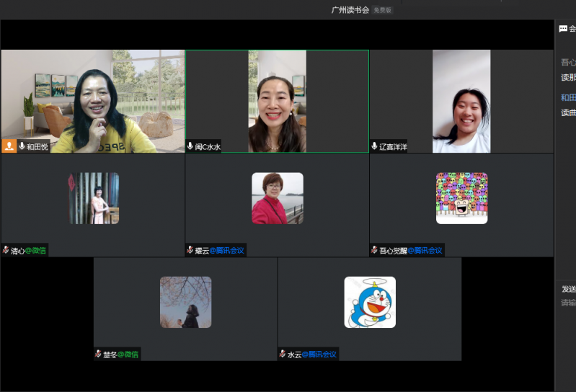This screenshot has height=392, width=576.
Task: Click the Doraemon avatar of 水云
Action: click(x=370, y=302)
